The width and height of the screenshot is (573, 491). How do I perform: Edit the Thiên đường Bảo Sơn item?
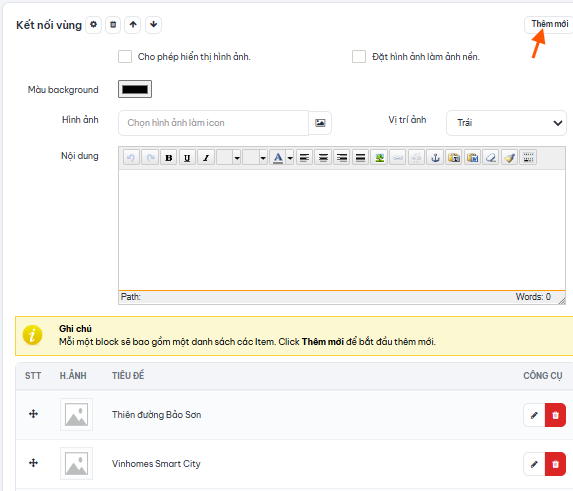point(534,415)
